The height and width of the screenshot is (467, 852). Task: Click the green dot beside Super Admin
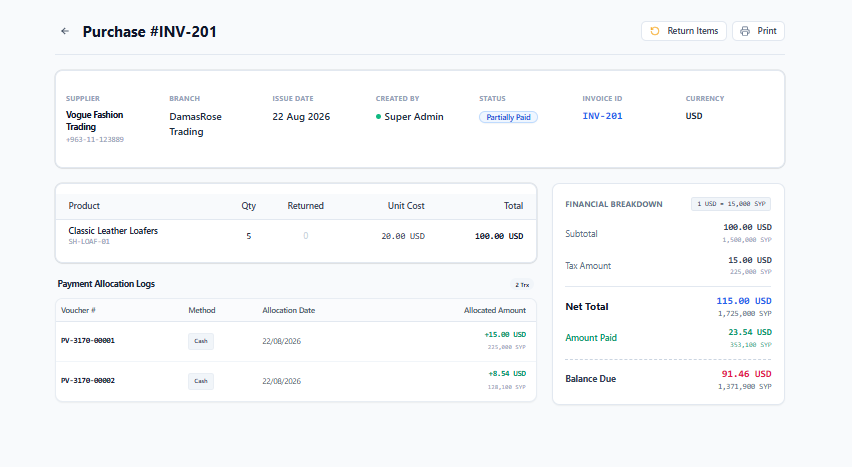378,116
